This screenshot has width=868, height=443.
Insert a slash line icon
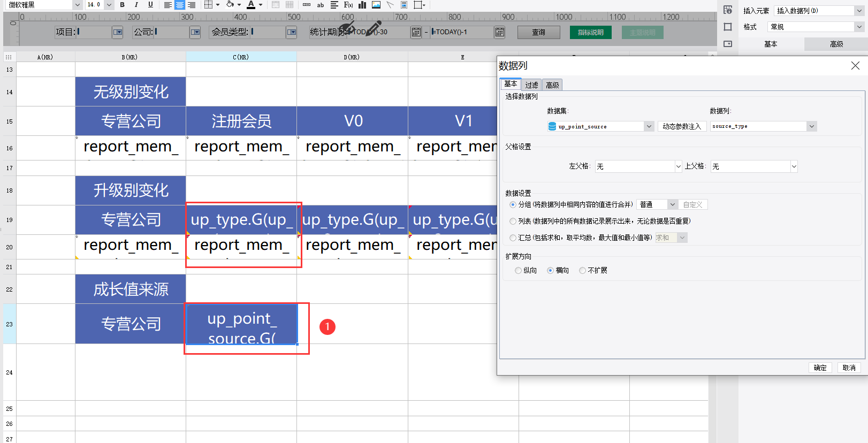pos(390,5)
